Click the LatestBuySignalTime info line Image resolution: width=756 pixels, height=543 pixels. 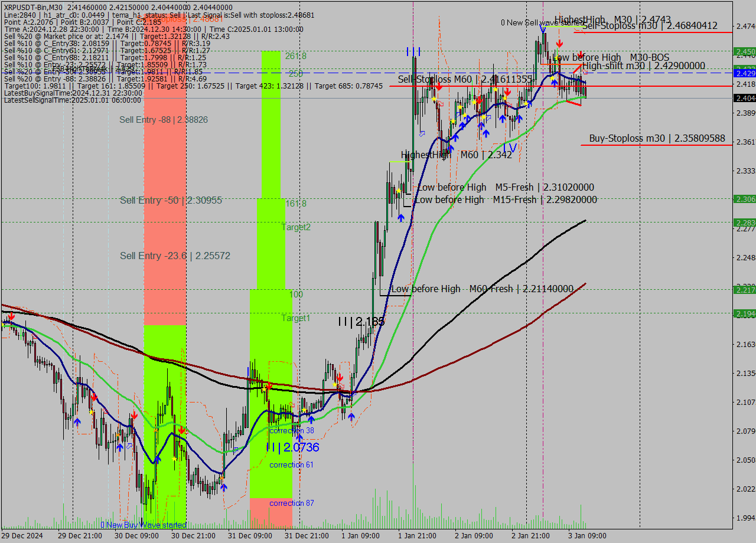pyautogui.click(x=73, y=93)
